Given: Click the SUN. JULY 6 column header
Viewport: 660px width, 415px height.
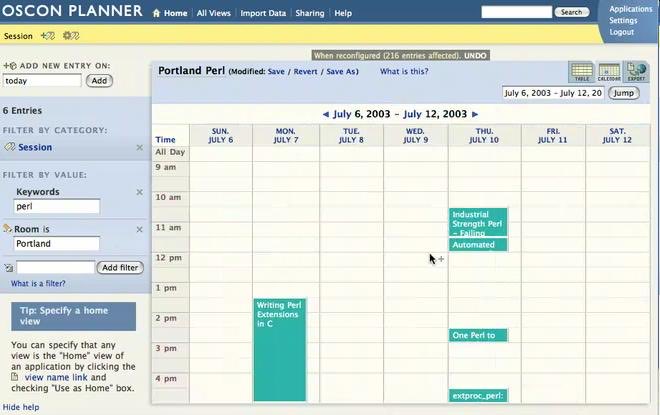Looking at the screenshot, I should [220, 136].
